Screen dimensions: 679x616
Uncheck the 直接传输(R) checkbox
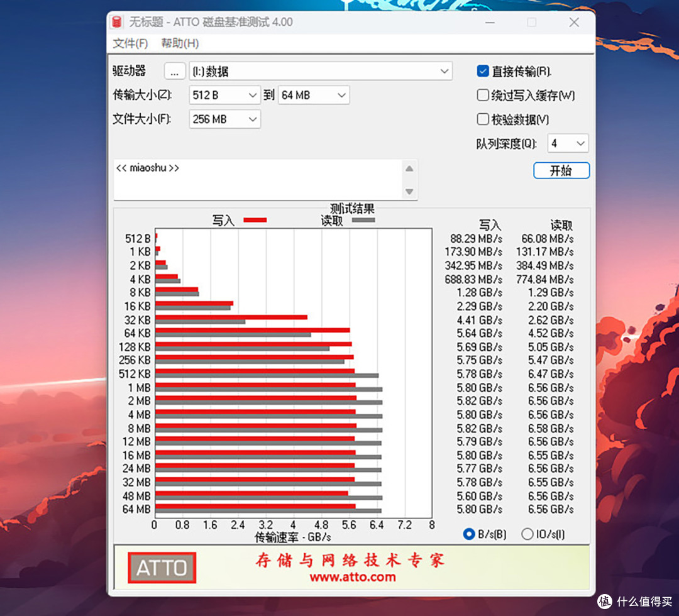pos(483,71)
